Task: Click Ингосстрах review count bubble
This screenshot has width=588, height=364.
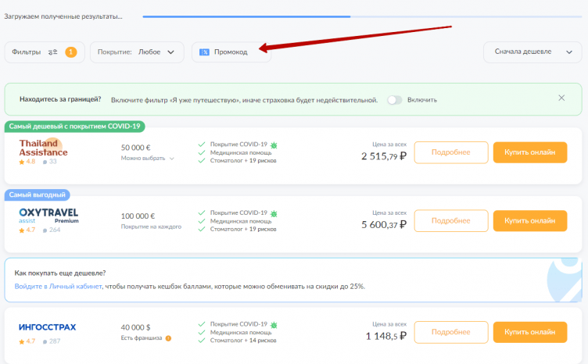Action: click(52, 341)
